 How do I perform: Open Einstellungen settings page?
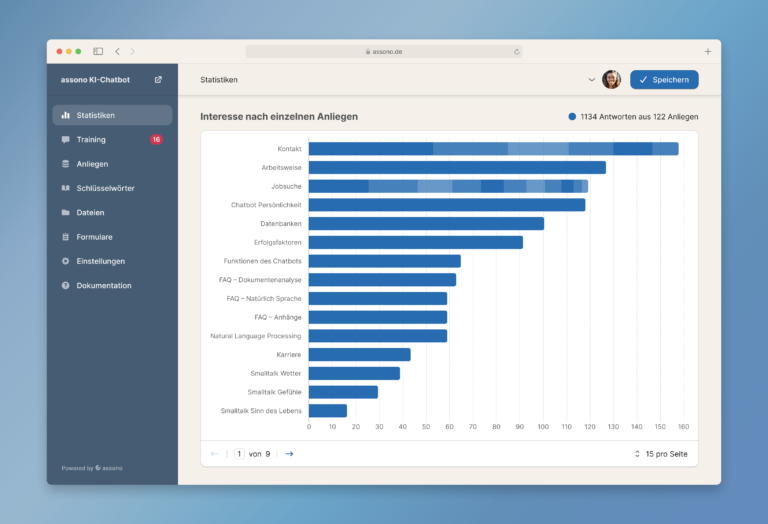[112, 261]
